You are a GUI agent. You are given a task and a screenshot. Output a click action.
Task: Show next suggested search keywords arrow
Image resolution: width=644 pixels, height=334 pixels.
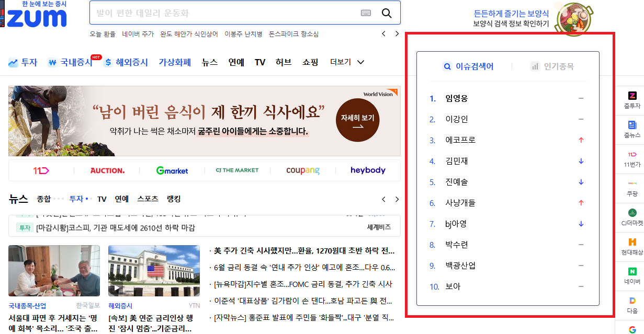tap(397, 34)
